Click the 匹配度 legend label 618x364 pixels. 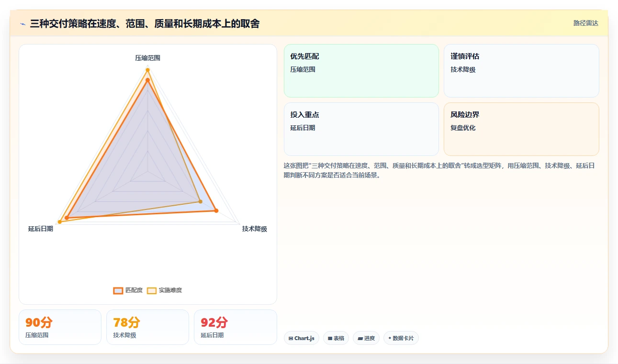click(134, 290)
